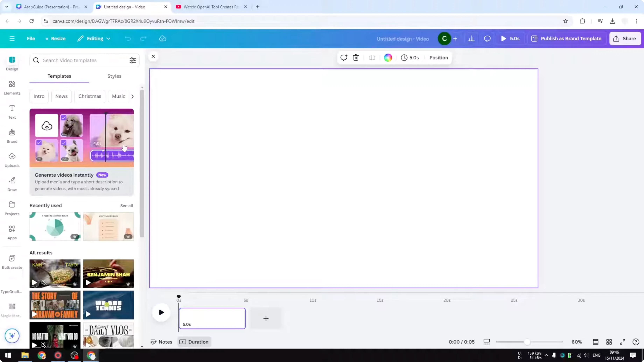Open the search filter options
This screenshot has width=644, height=362.
point(133,60)
